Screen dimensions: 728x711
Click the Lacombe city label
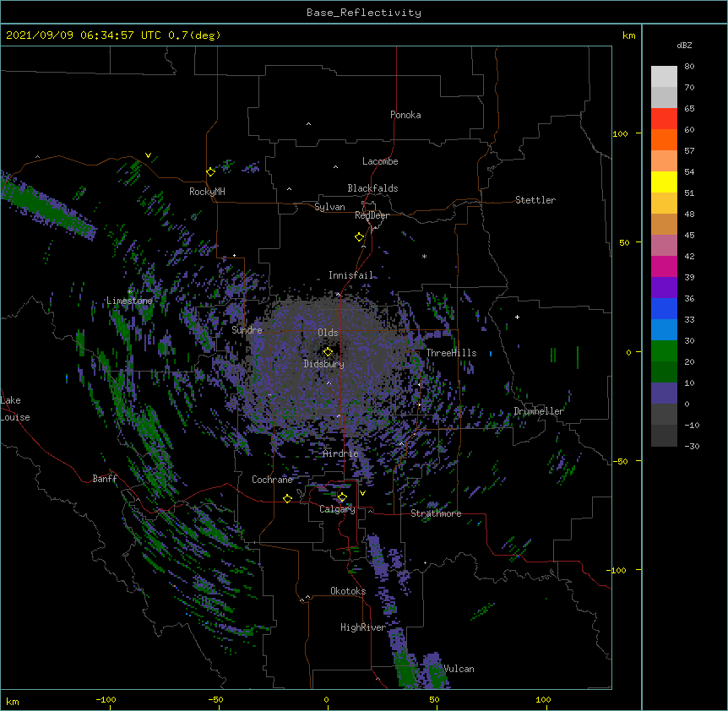[380, 161]
